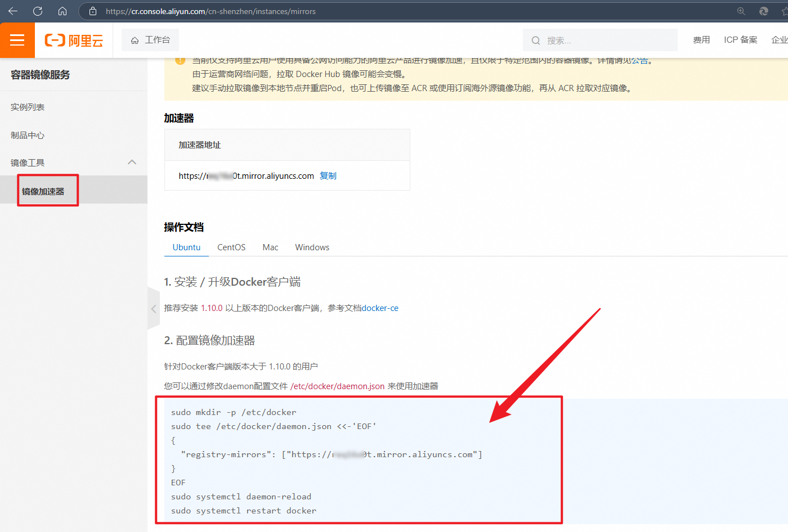Open the ICP 备案 menu
This screenshot has height=532, width=788.
pyautogui.click(x=741, y=40)
